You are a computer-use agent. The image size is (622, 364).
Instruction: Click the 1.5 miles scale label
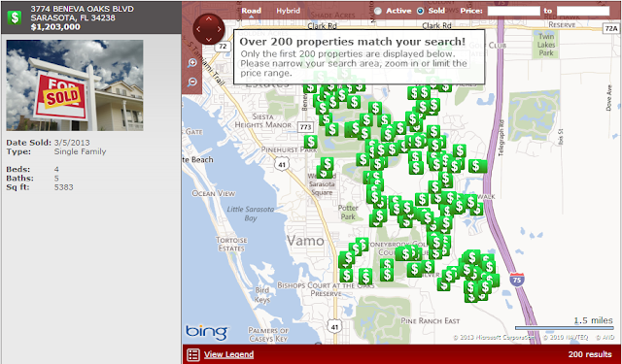(x=594, y=320)
